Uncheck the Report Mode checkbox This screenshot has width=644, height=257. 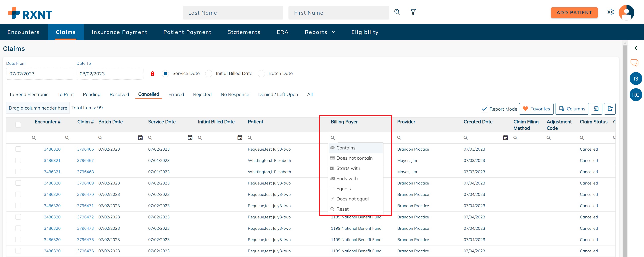(484, 109)
